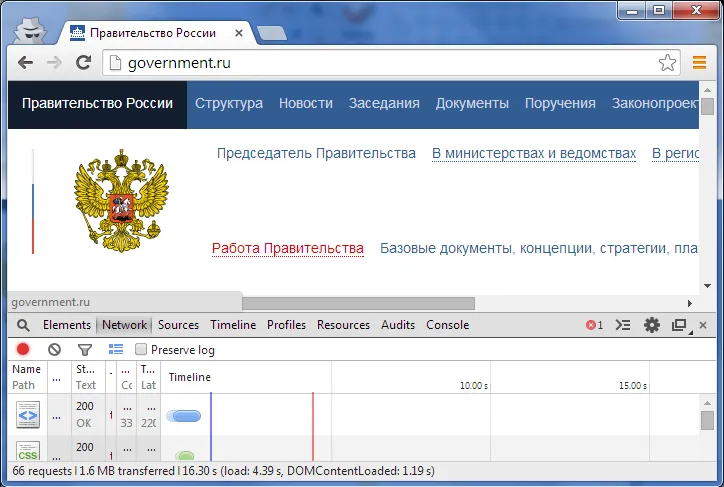Sort by the Name Path column header

[x=27, y=377]
